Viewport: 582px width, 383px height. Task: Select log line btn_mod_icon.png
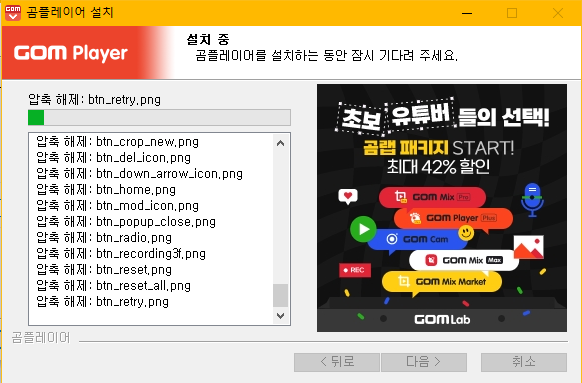pos(118,206)
